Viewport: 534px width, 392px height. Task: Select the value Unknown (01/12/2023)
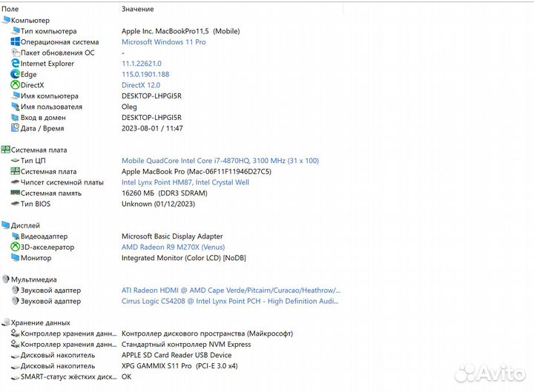point(159,204)
